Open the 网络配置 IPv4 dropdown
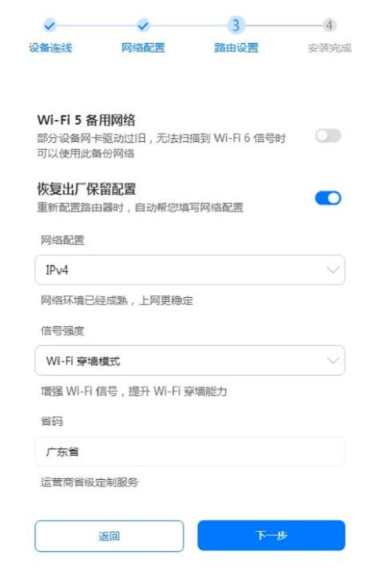392x574 pixels. [x=190, y=270]
